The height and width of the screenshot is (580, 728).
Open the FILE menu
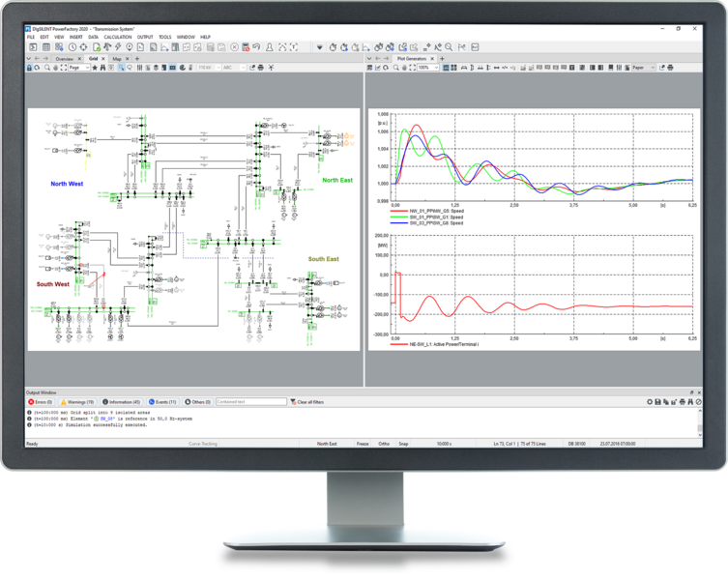click(31, 37)
